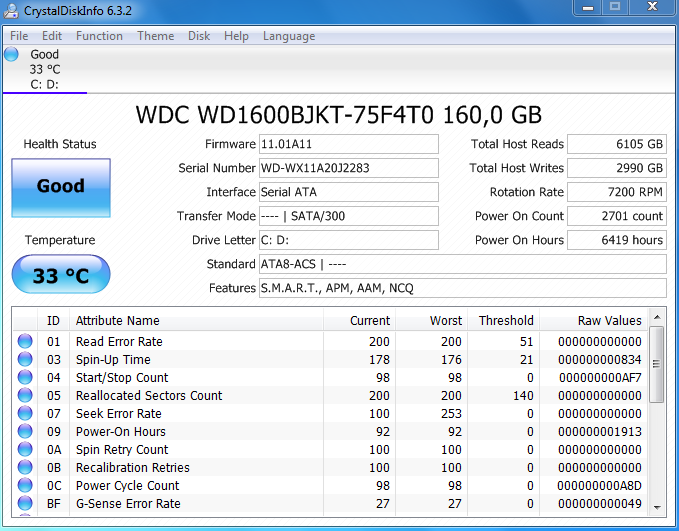
Task: Click the Threshold column header
Action: click(x=503, y=321)
